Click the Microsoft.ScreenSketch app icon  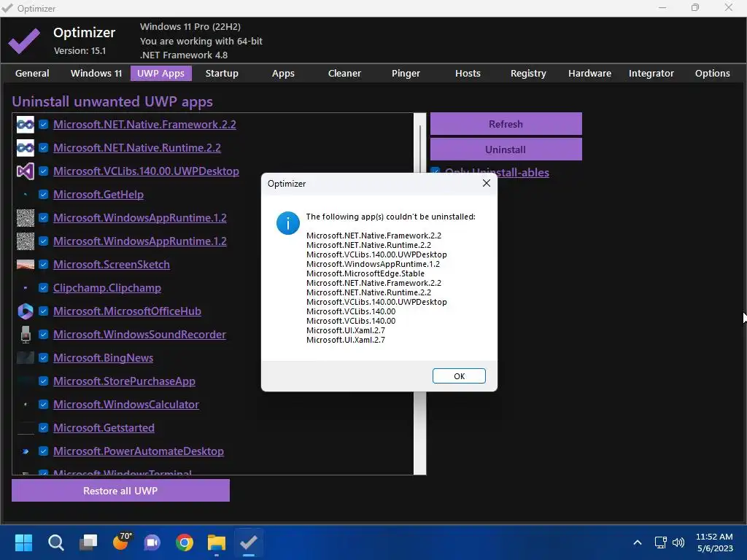26,265
